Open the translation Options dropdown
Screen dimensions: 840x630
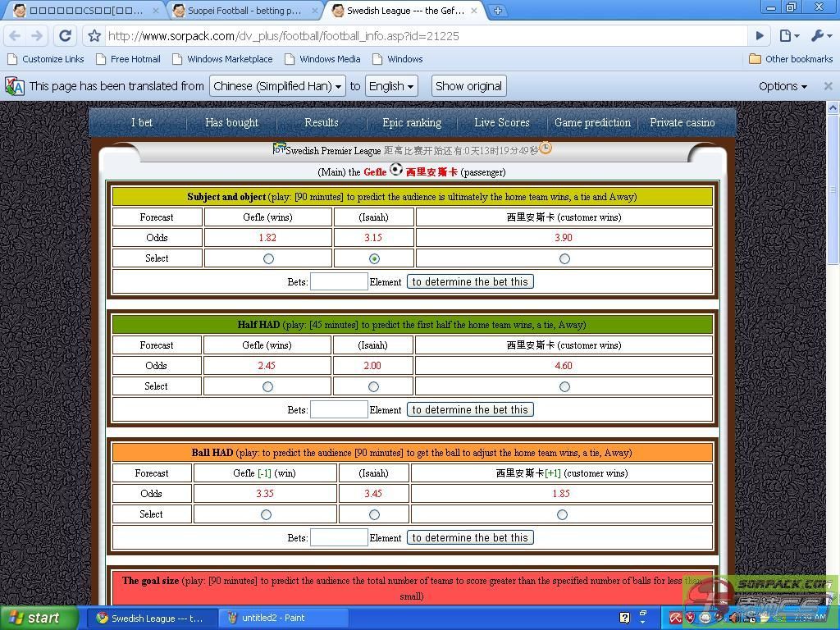(x=783, y=86)
